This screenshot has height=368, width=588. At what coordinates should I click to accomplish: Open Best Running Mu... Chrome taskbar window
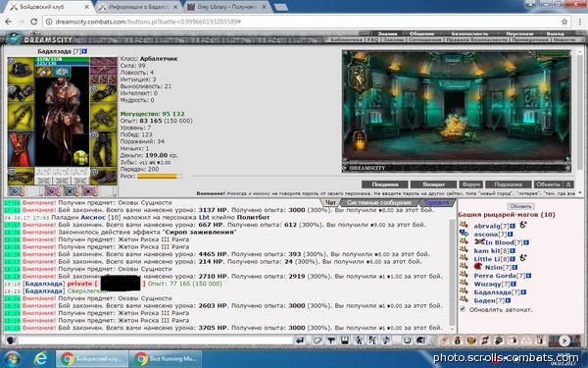point(166,359)
